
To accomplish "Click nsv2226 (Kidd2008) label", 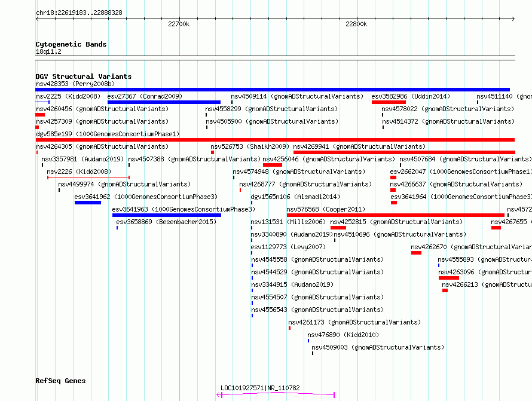I will tap(79, 172).
